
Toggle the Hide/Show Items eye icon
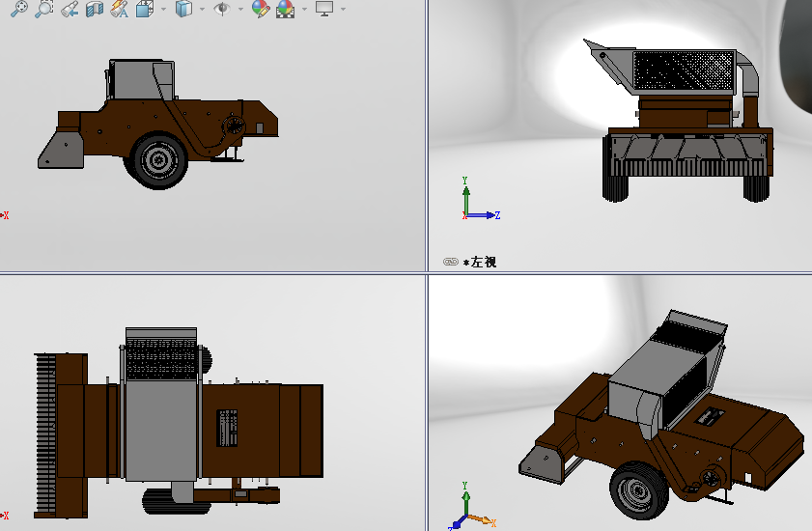[x=222, y=9]
